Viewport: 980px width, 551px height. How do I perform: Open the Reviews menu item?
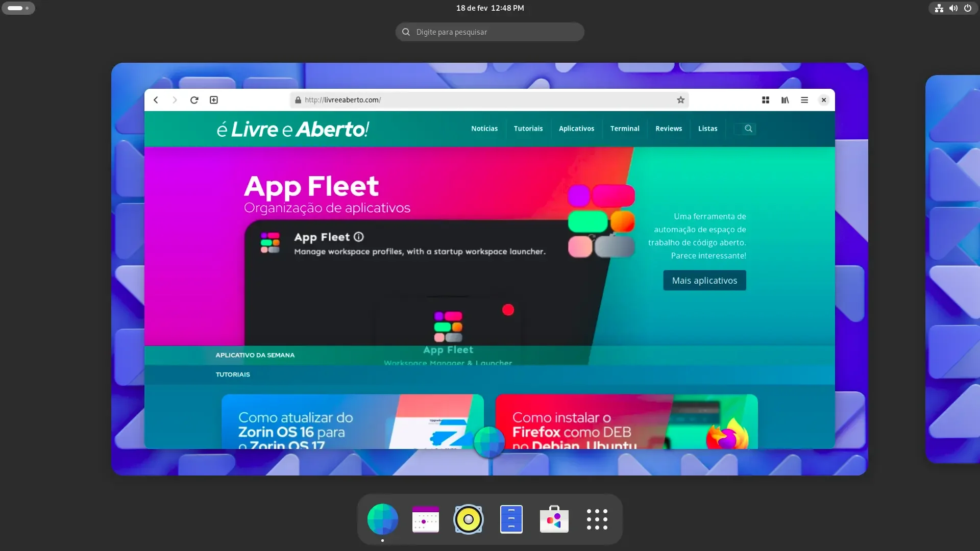(668, 129)
